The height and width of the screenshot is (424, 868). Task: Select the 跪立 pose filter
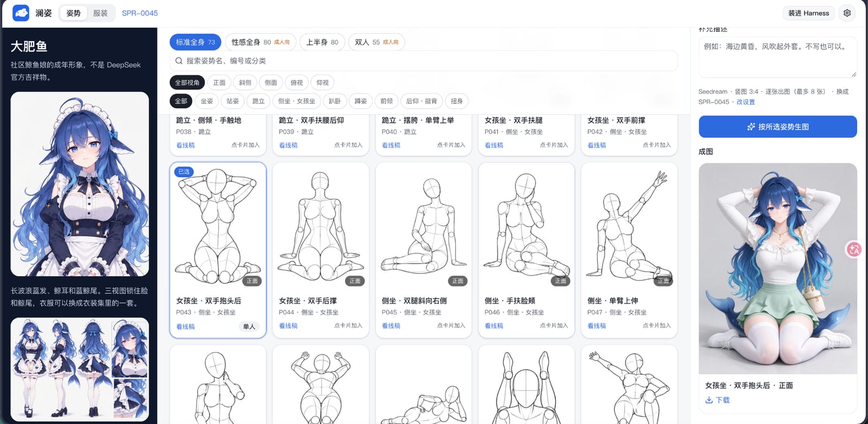[258, 101]
